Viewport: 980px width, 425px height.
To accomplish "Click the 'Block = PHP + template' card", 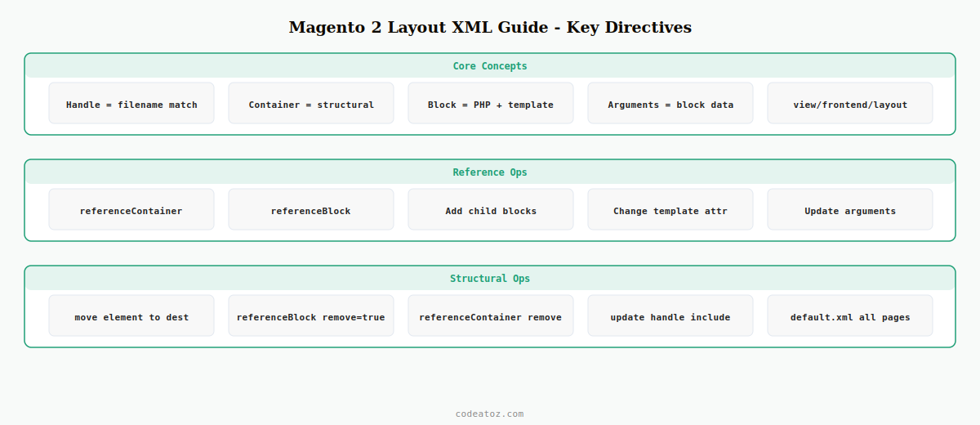I will [x=491, y=103].
